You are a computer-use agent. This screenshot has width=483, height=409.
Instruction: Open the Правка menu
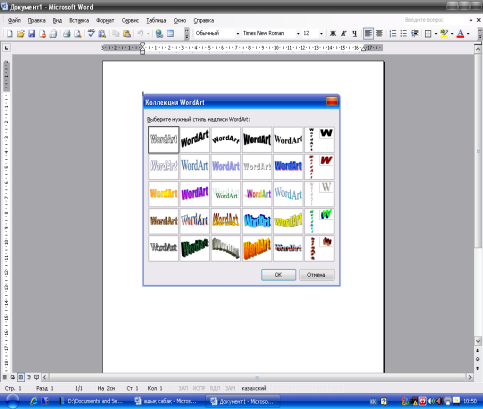tap(37, 20)
